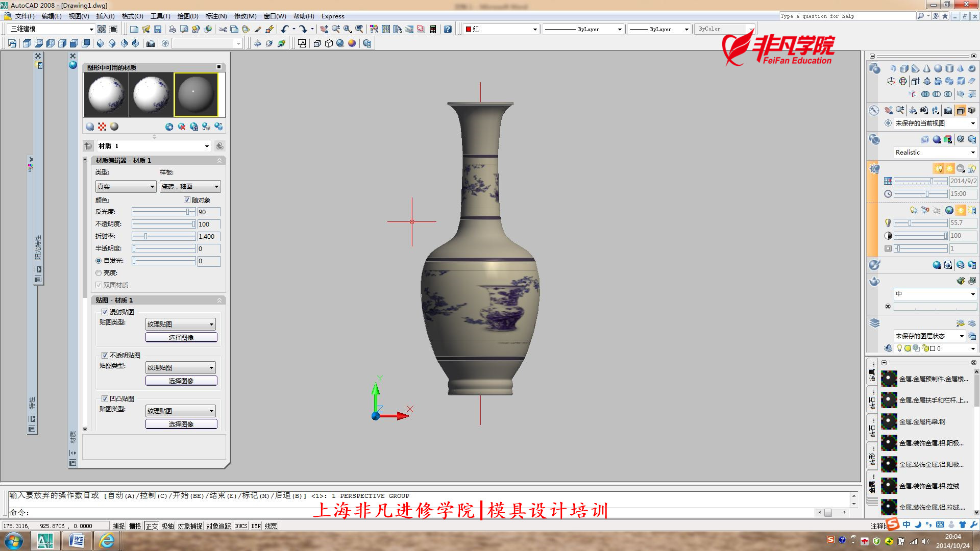
Task: Click 选择图像 under 凹凸贴图
Action: coord(181,424)
